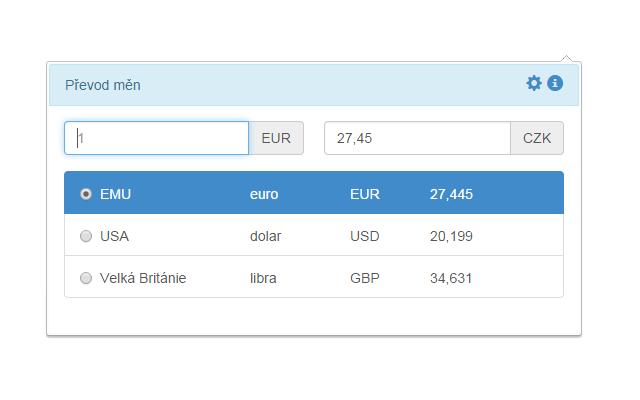Click the libra currency name
Image resolution: width=640 pixels, height=400 pixels.
[264, 278]
